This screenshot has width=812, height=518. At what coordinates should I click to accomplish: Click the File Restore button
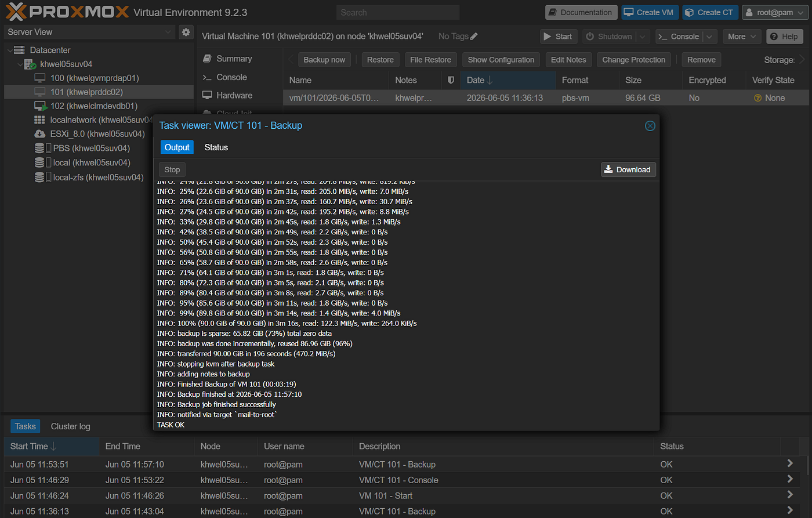430,60
